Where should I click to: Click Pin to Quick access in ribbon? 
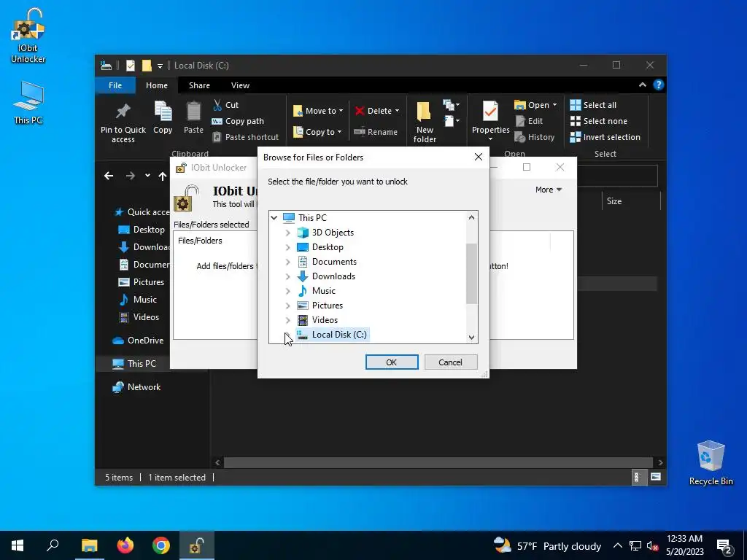pos(123,122)
